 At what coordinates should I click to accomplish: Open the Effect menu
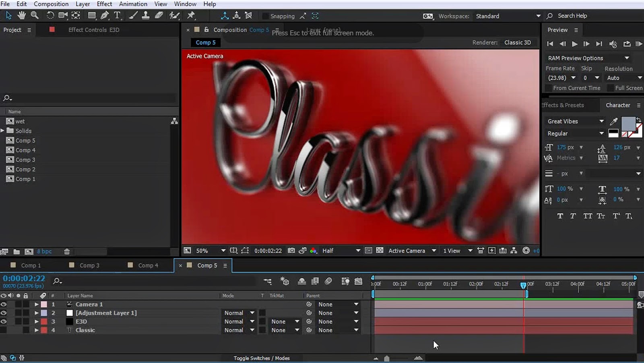tap(104, 4)
